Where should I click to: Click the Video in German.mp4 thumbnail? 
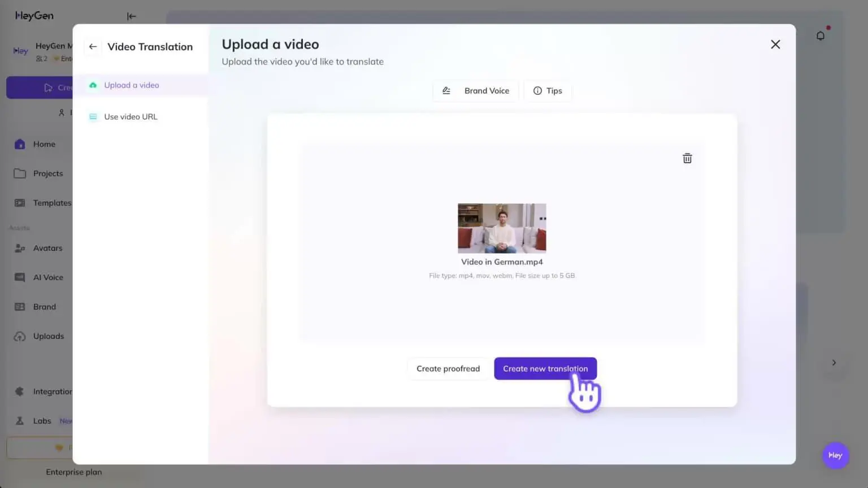coord(502,228)
